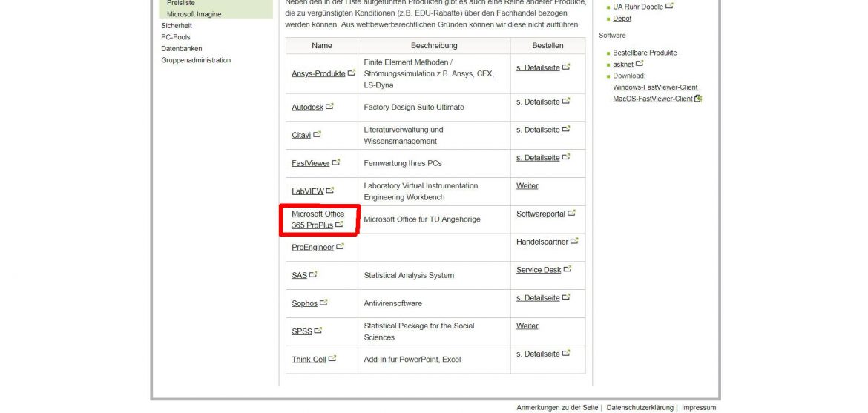868x413 pixels.
Task: Open the Citavi product link
Action: pyautogui.click(x=301, y=135)
